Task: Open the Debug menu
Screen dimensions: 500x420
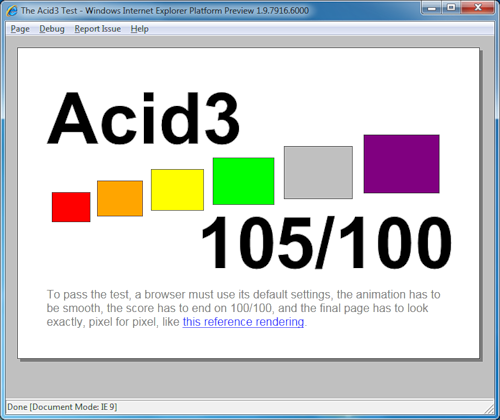Action: pos(52,29)
